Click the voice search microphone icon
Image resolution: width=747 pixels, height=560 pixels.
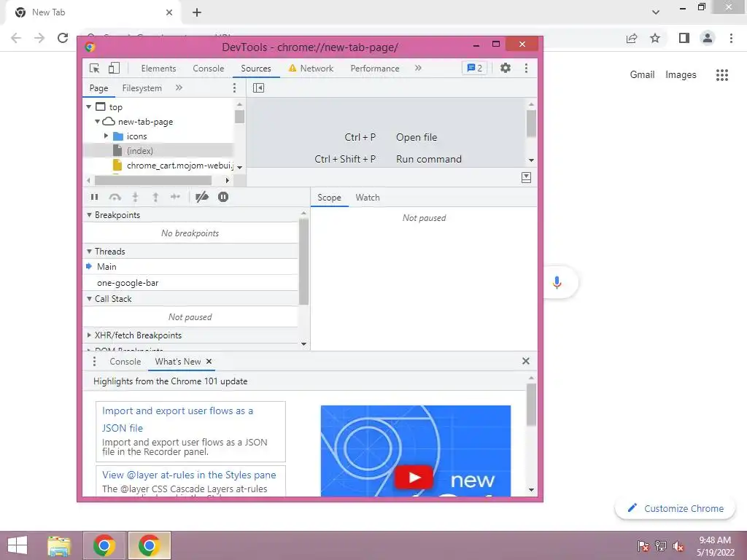point(557,282)
